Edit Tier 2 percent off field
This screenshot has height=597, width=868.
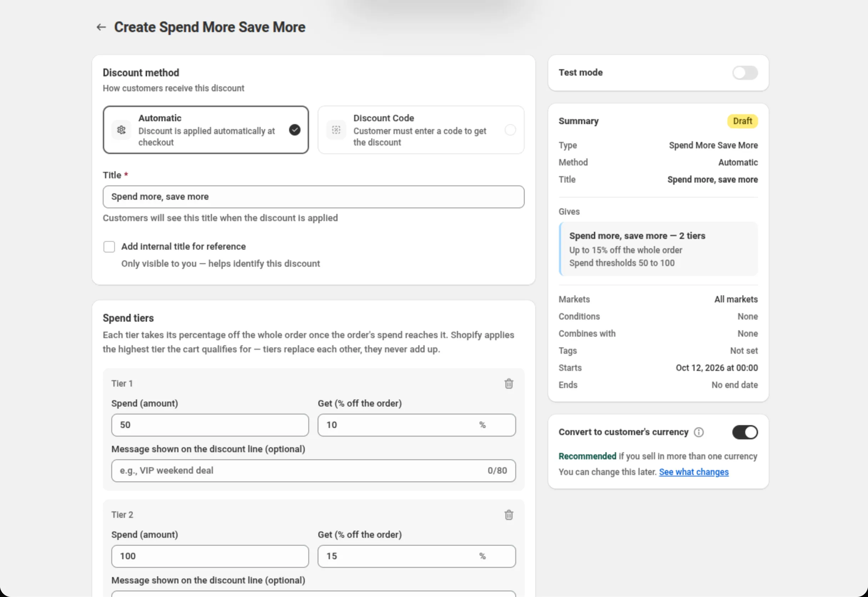pyautogui.click(x=417, y=556)
